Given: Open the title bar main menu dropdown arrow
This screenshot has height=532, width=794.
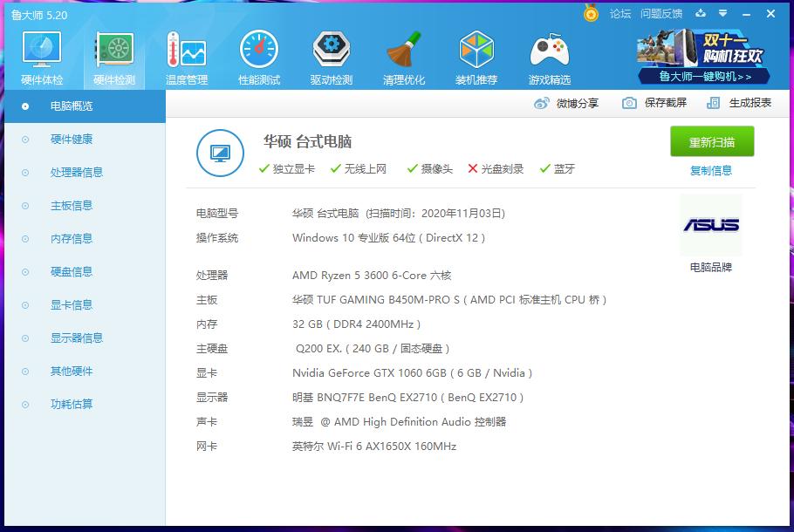Looking at the screenshot, I should 722,14.
